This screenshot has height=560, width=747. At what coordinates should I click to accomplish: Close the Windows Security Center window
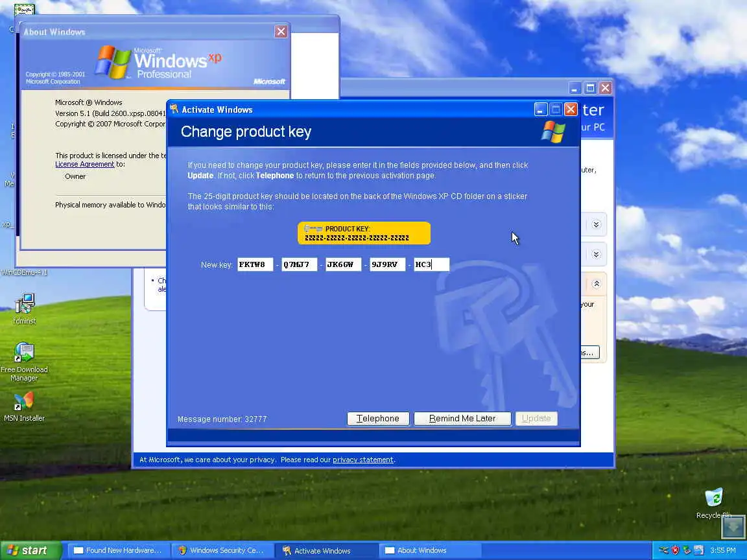606,88
